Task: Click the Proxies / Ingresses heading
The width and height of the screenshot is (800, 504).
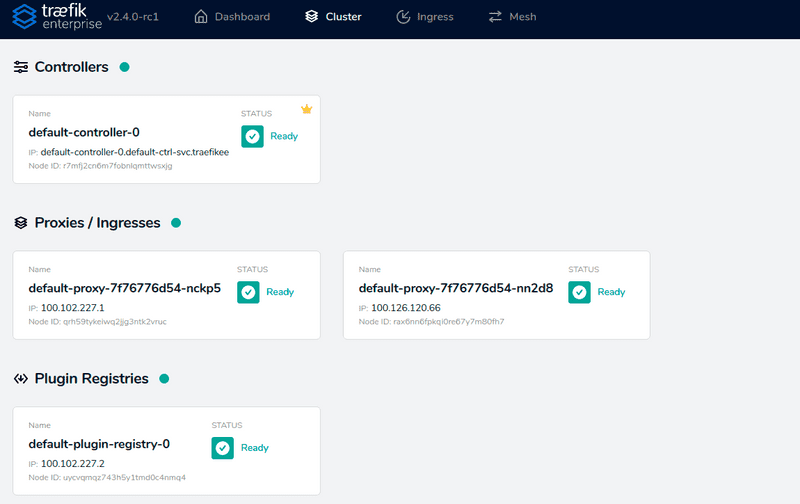Action: tap(97, 223)
